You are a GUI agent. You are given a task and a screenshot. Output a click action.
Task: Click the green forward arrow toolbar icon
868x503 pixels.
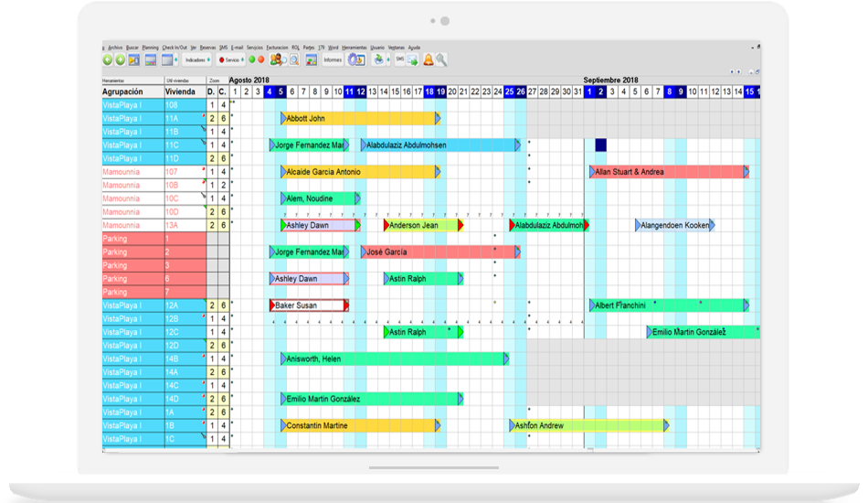[120, 59]
